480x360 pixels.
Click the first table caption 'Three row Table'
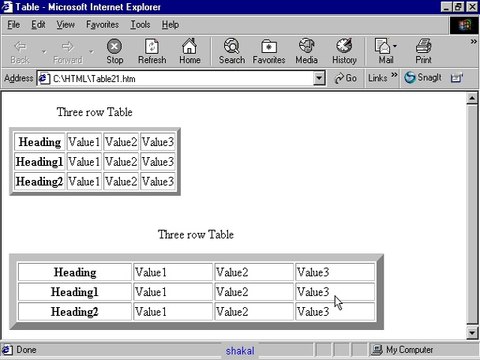(x=95, y=112)
